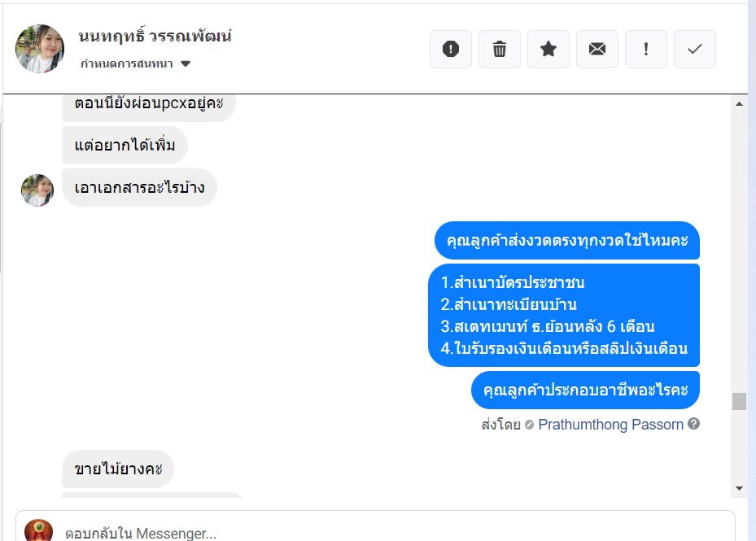Open the กำหนดการสนทนา dropdown arrow
The height and width of the screenshot is (541, 756).
pos(186,63)
